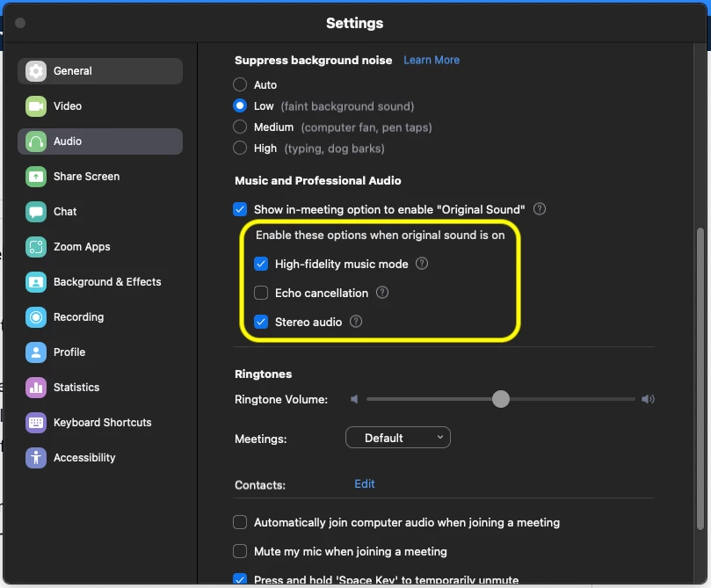Enable Mute my mic when joining checkbox

240,551
